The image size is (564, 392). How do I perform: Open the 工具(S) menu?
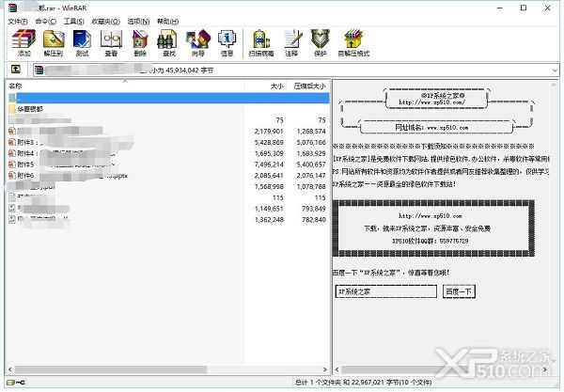(73, 22)
